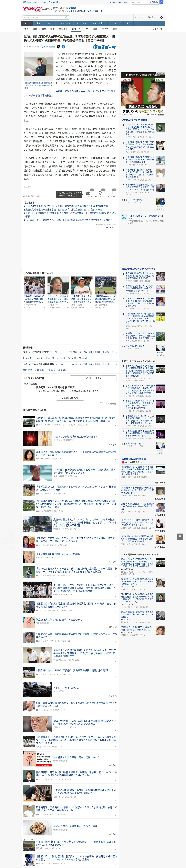Click the Yahoo! JAPAN News logo
186x868 pixels.
[x=37, y=9]
